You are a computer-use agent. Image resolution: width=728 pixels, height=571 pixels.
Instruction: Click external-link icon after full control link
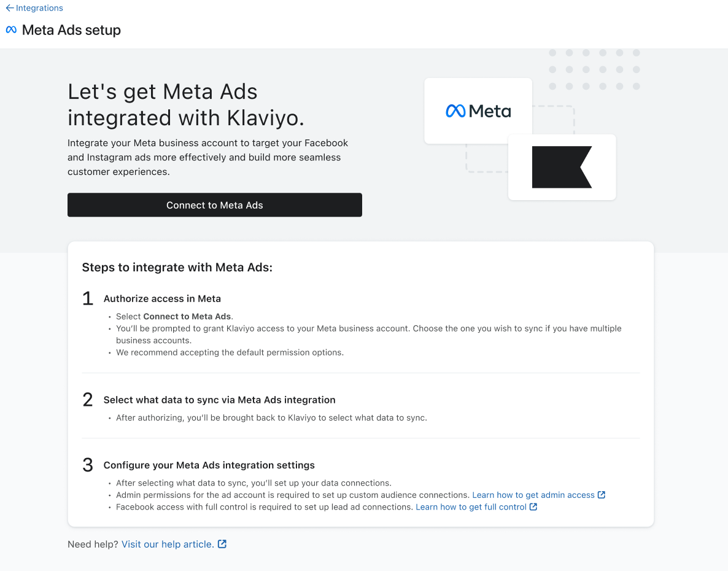click(x=533, y=507)
